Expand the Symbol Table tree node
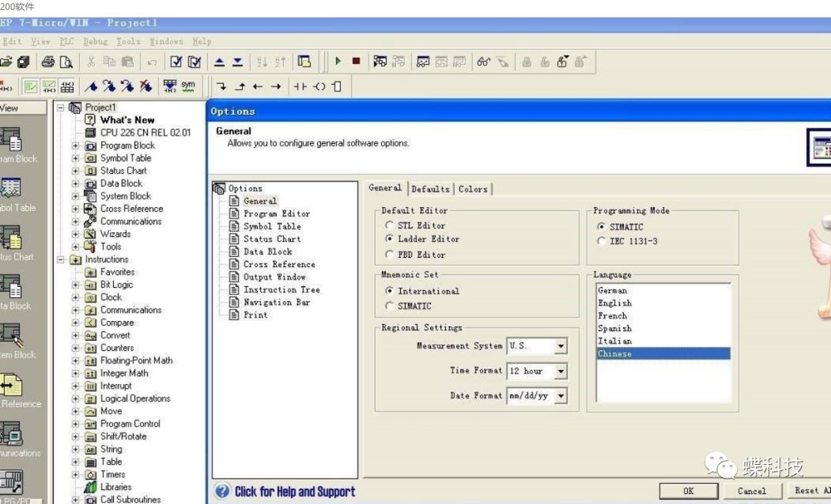The image size is (831, 504). (x=75, y=158)
